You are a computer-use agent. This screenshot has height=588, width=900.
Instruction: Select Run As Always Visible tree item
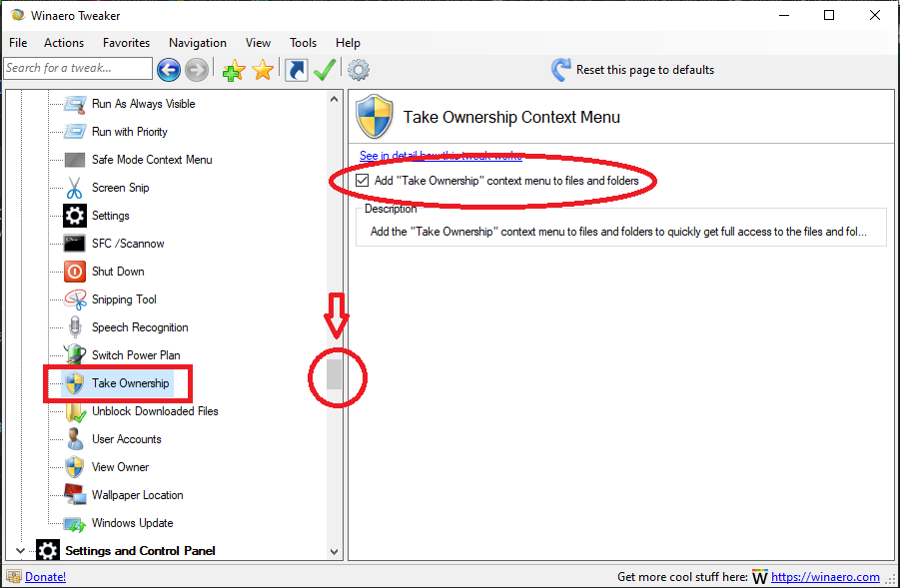click(x=144, y=104)
